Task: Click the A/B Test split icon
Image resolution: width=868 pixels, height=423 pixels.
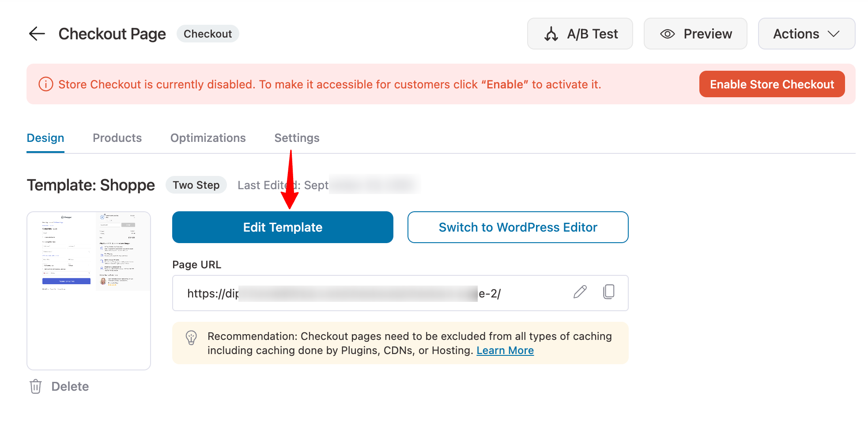Action: [551, 34]
